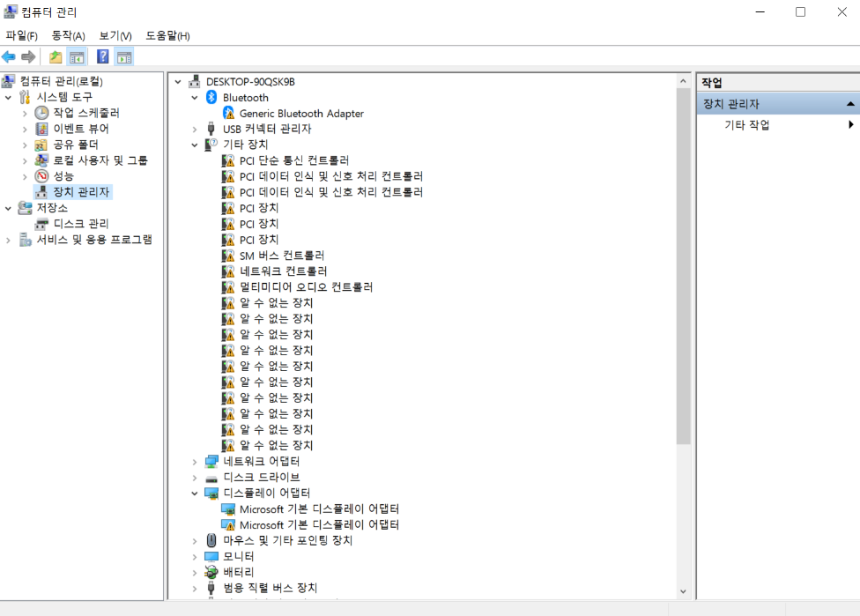Open the 도움말(H) menu
The image size is (860, 616).
[167, 35]
